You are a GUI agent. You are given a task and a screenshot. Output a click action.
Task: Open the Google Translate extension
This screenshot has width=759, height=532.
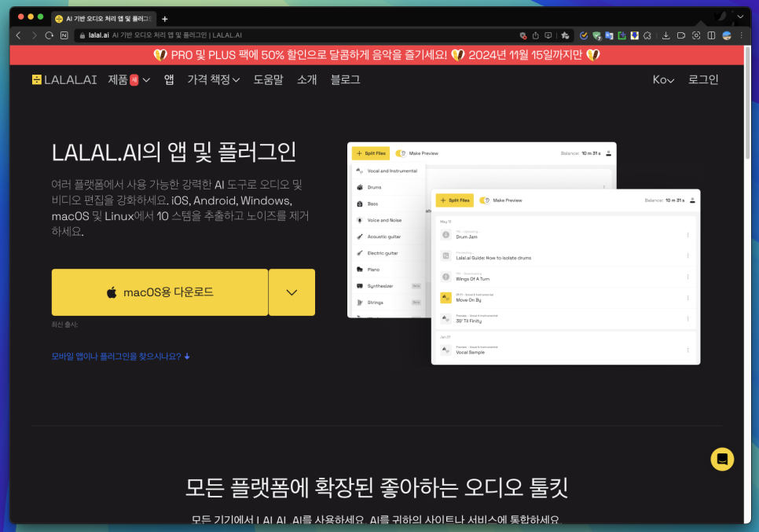tap(609, 35)
